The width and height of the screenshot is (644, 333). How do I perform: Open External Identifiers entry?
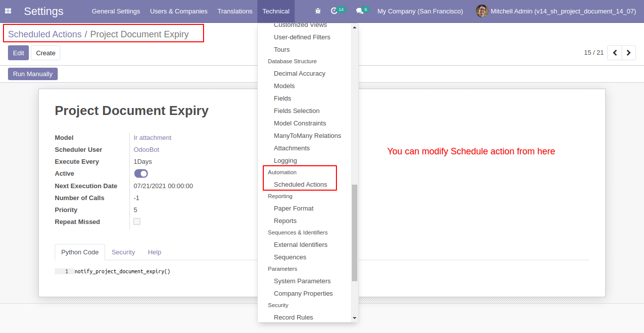301,244
